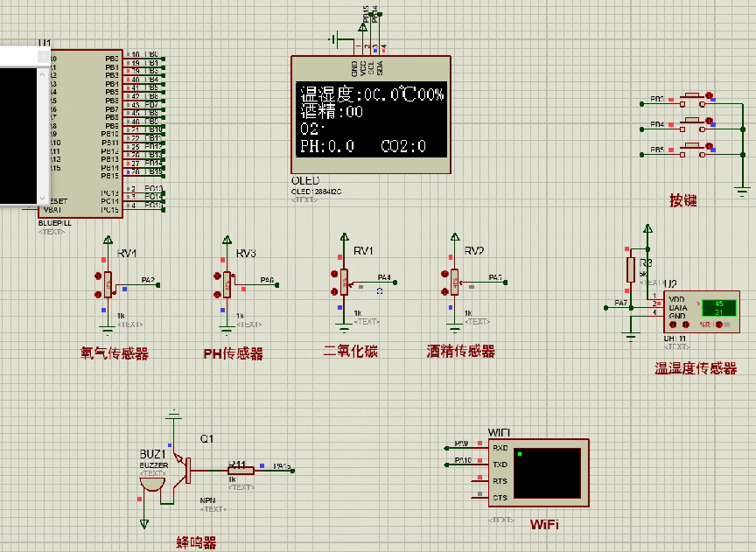Click the BUZ1 buzzer component
Viewport: 756px width, 552px height.
[152, 482]
